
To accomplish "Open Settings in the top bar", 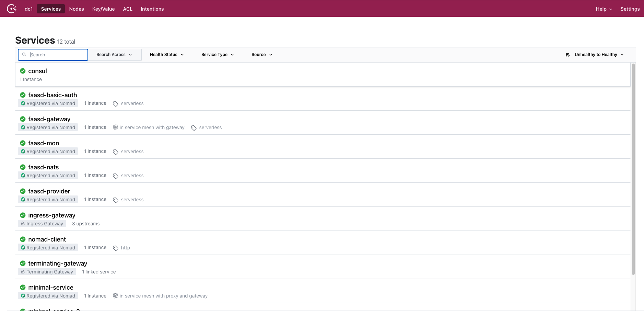I will click(x=630, y=9).
